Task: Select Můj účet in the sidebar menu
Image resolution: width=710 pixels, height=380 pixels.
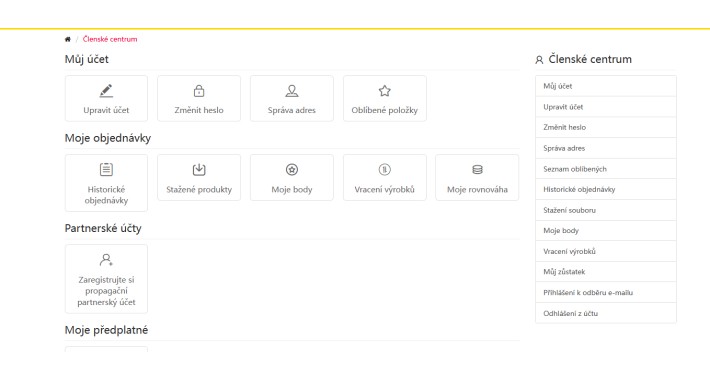Action: pos(606,86)
